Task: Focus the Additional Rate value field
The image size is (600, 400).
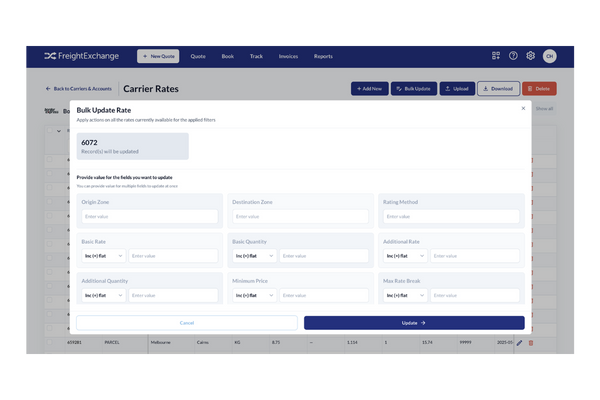Action: tap(475, 256)
